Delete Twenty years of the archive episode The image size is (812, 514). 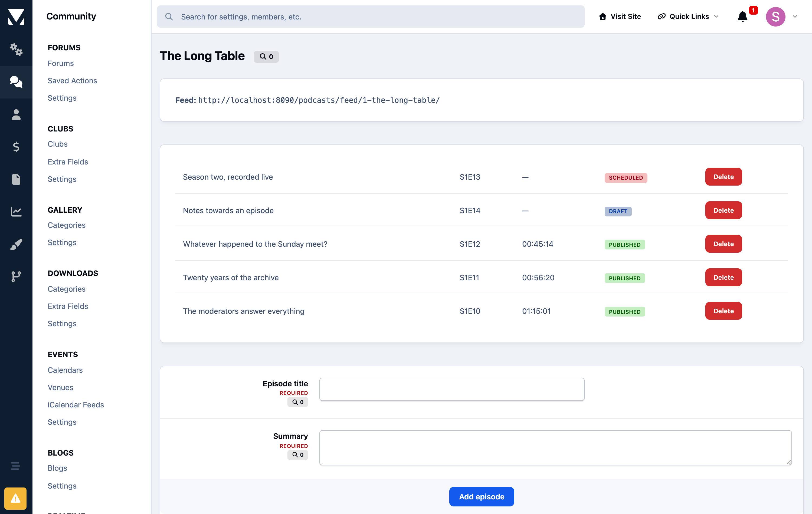[724, 277]
